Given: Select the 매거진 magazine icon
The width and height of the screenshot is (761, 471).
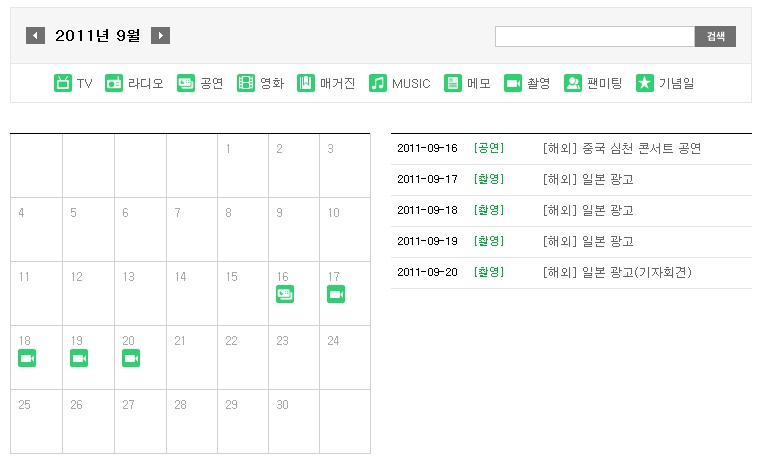Looking at the screenshot, I should click(x=306, y=83).
